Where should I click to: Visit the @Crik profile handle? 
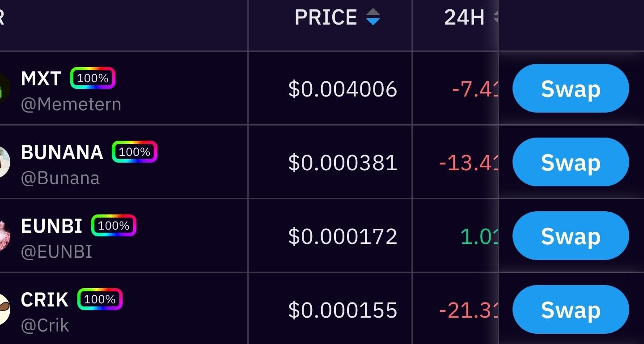45,325
